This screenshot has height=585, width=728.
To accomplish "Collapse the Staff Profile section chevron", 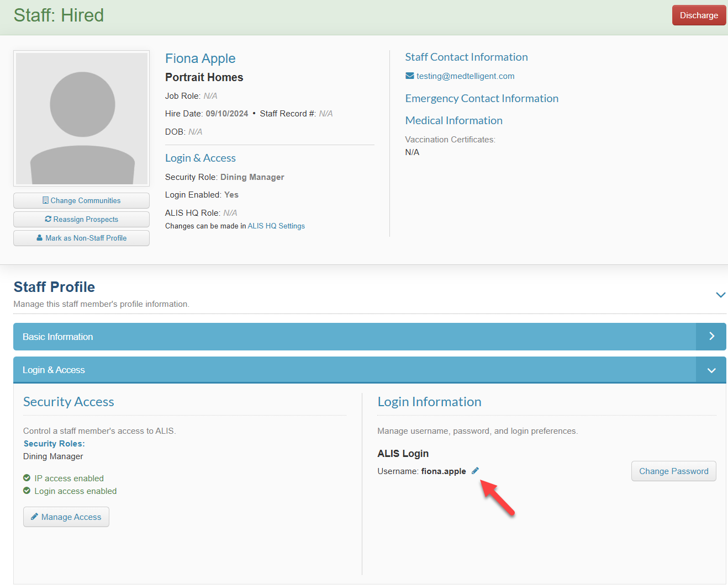I will 720,295.
